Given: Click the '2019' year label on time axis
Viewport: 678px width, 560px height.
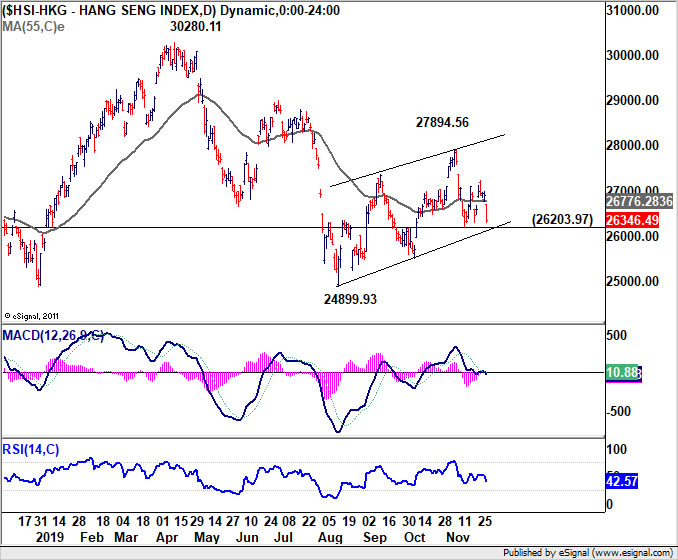Looking at the screenshot, I should [x=50, y=538].
